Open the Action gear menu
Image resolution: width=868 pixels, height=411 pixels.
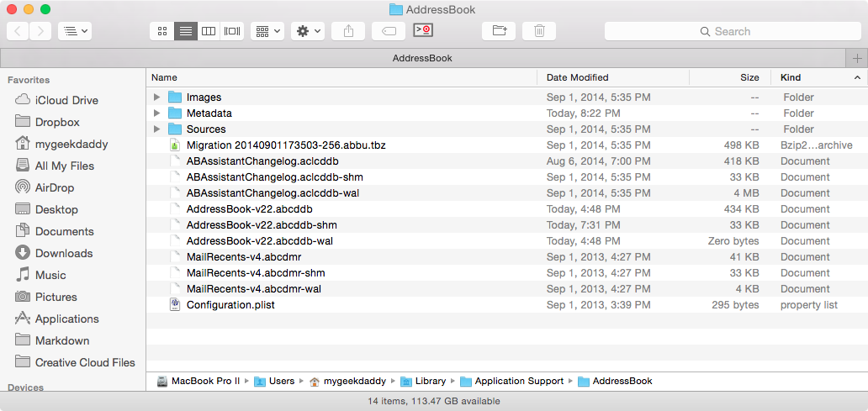[308, 31]
